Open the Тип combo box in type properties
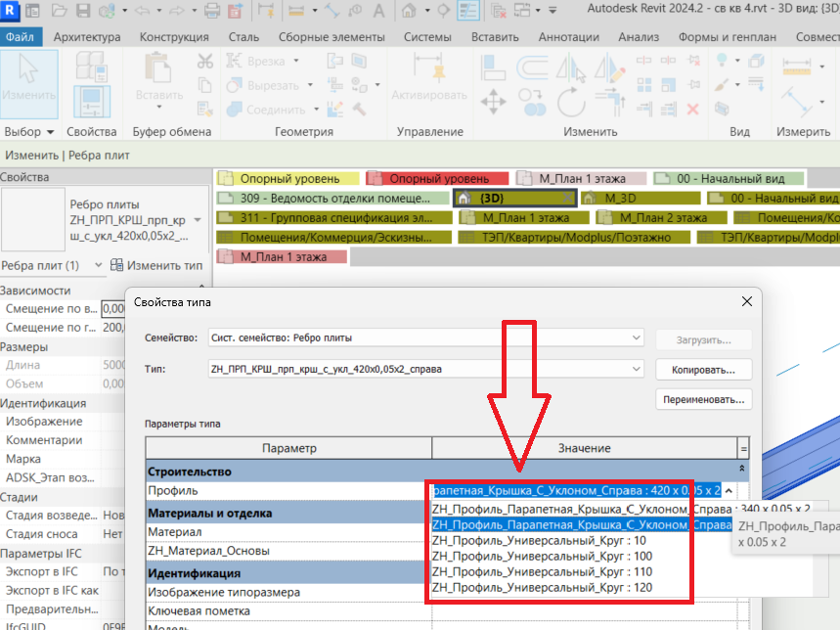The image size is (840, 630). coord(426,369)
